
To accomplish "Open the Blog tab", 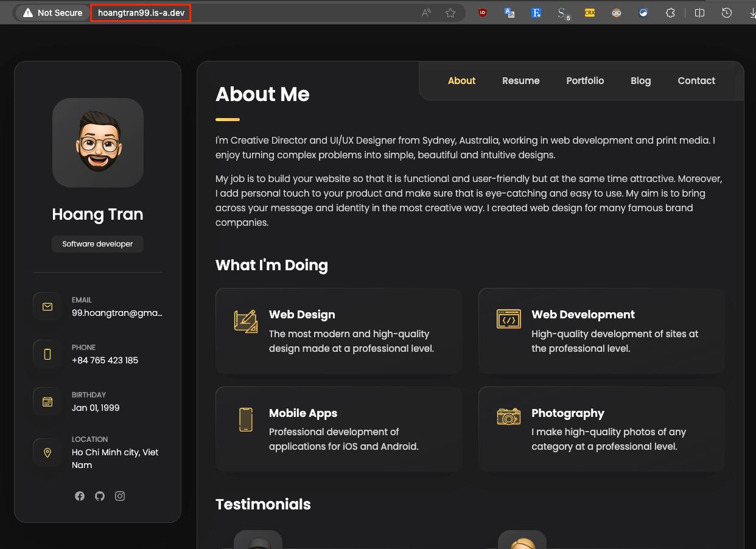I will point(641,80).
